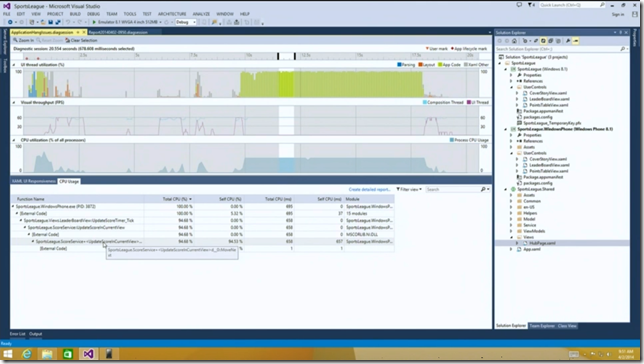Pin the ApplicationHangIssues.diagsession tab

tap(78, 32)
